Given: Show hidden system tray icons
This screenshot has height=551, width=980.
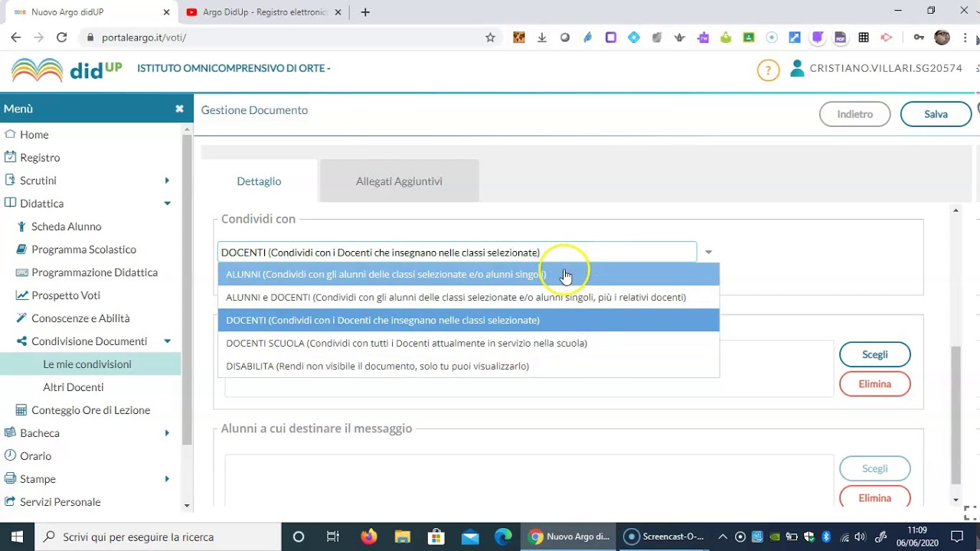Looking at the screenshot, I should (x=724, y=536).
